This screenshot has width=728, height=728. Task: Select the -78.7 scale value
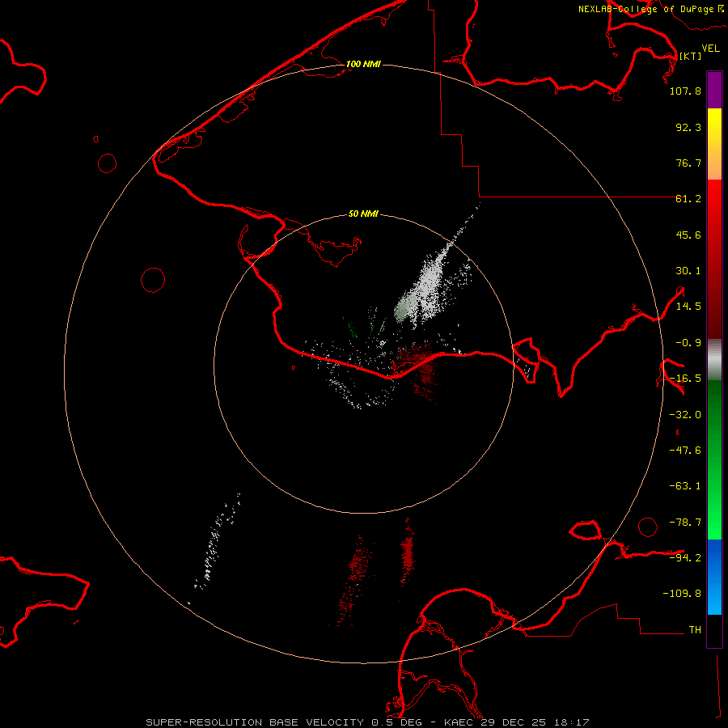(x=685, y=523)
